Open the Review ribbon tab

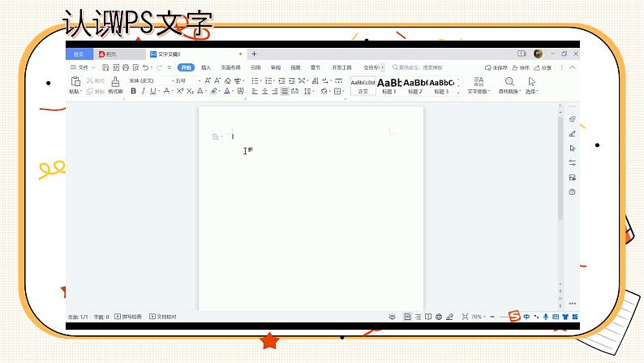(276, 67)
